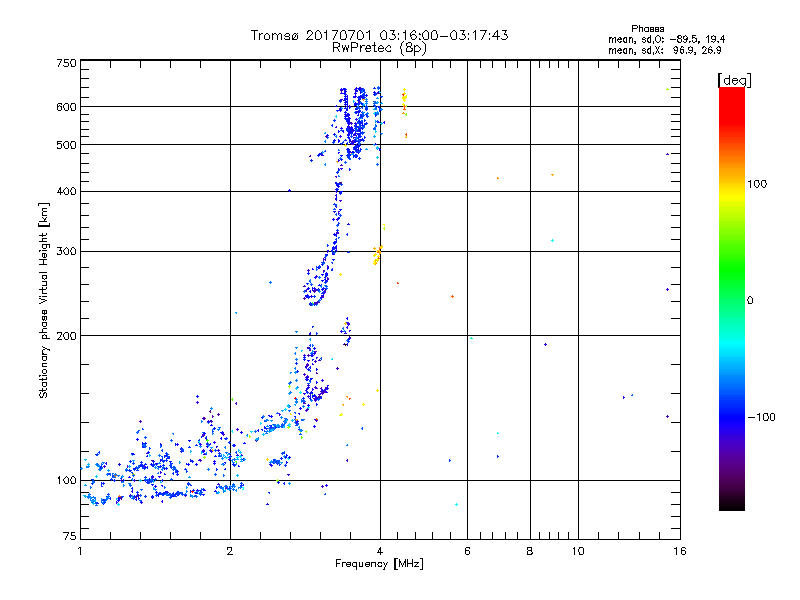Select the subtitle 'RwPretec (8p)'
This screenshot has width=800, height=600.
379,48
